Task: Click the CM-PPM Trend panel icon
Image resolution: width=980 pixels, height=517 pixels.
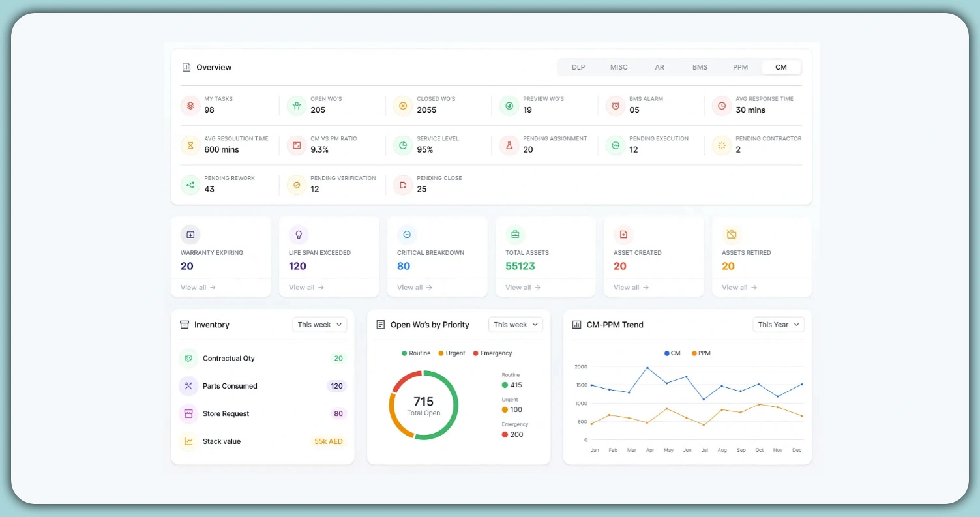Action: pos(578,324)
